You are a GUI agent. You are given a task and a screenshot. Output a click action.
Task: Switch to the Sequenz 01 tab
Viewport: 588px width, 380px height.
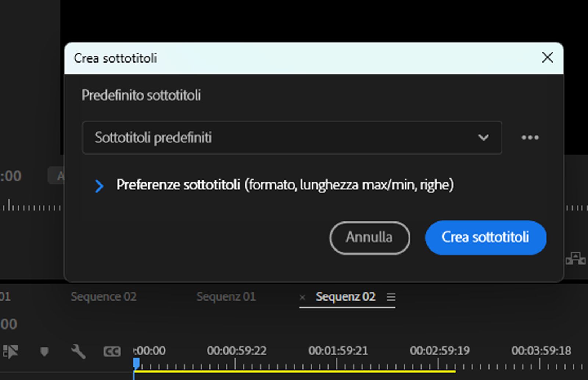point(226,296)
